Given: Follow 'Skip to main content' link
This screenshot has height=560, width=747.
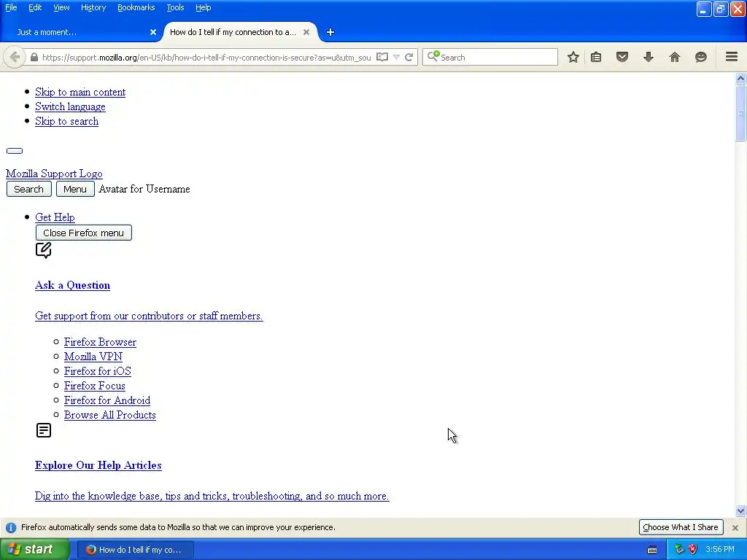Looking at the screenshot, I should tap(80, 92).
